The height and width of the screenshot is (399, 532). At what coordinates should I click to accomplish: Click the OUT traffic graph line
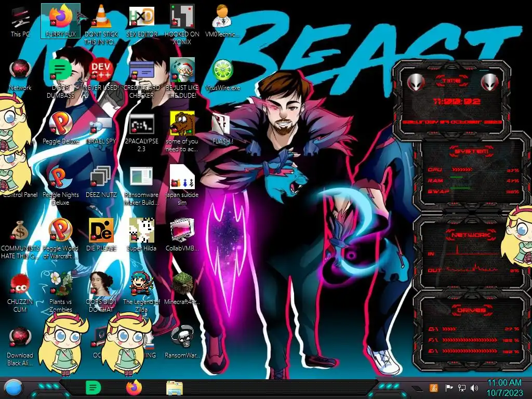[x=473, y=269]
